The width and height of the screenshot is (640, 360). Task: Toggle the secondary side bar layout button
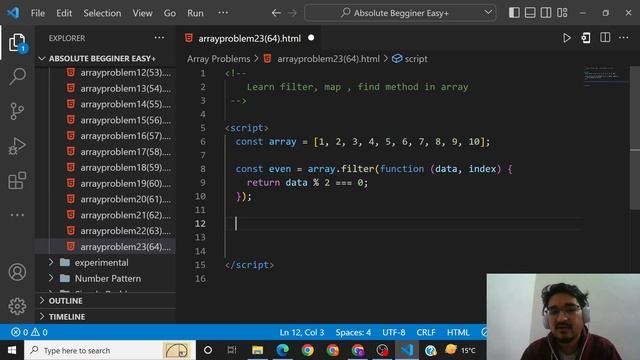pyautogui.click(x=546, y=13)
